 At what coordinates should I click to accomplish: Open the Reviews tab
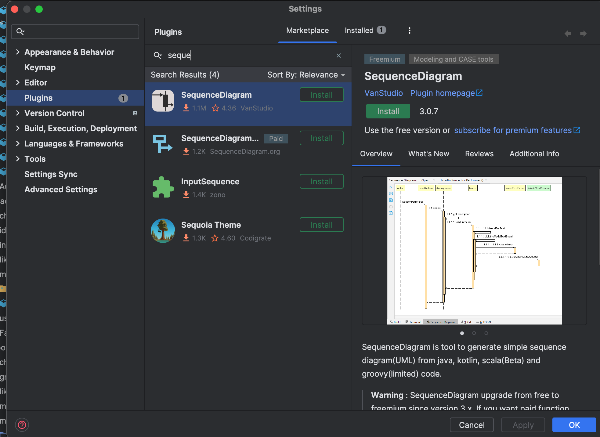479,154
